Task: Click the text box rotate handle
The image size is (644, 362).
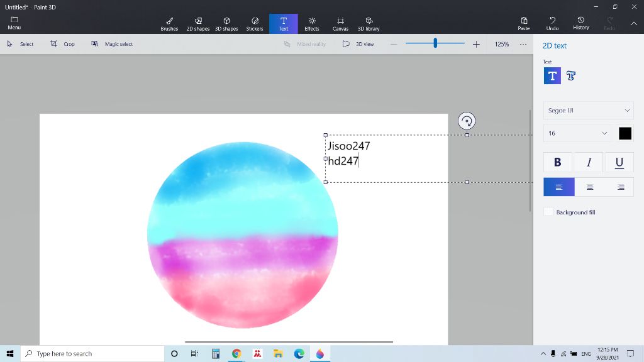Action: [x=467, y=121]
